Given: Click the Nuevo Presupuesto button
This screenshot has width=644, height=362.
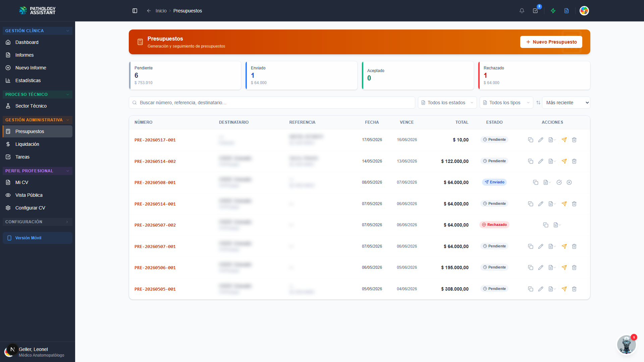Looking at the screenshot, I should coord(551,42).
